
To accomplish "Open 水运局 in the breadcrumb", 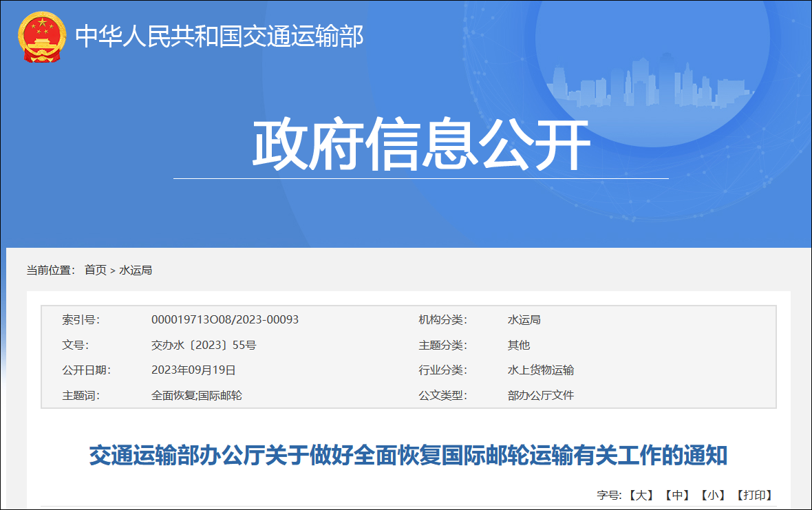I will click(x=136, y=270).
